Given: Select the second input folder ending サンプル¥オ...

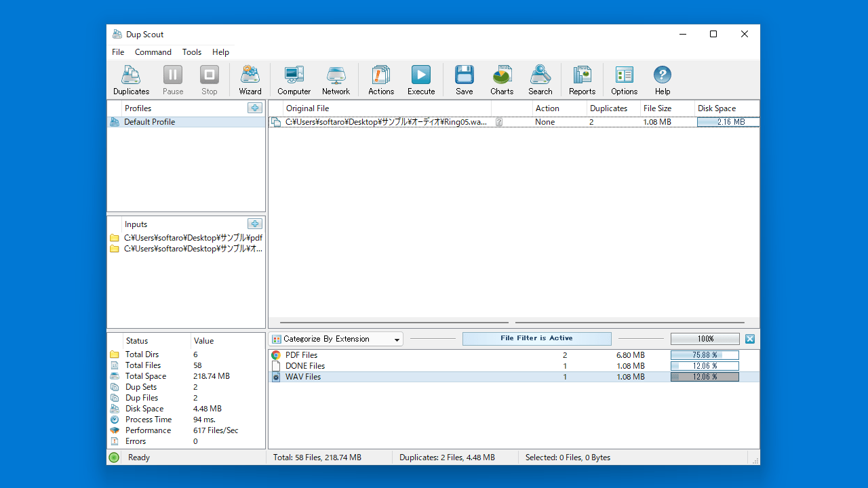Looking at the screenshot, I should coord(186,249).
